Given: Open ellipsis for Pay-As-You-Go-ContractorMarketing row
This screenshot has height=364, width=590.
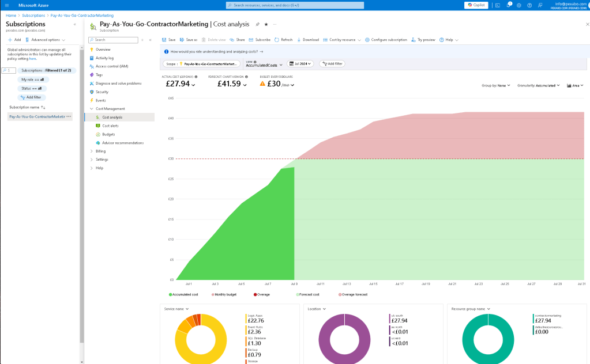Looking at the screenshot, I should coord(69,116).
